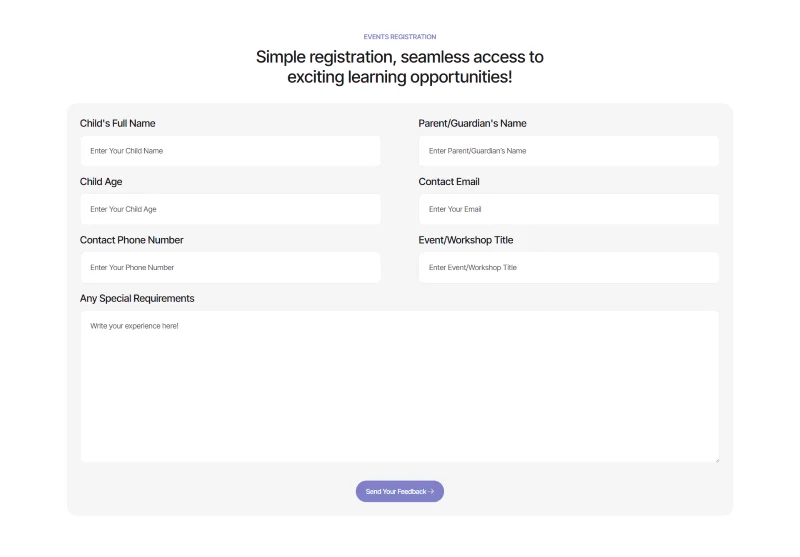
Task: Click the Any Special Requirements text area
Action: pyautogui.click(x=399, y=387)
